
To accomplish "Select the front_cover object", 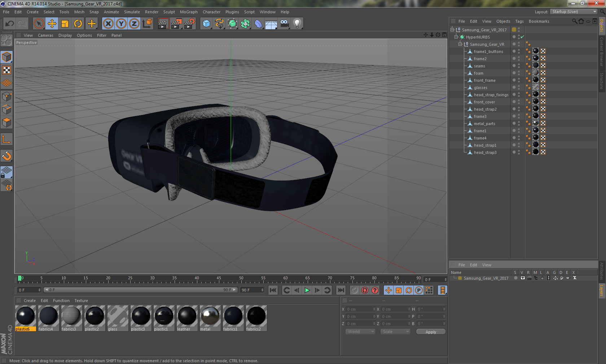I will (x=484, y=102).
